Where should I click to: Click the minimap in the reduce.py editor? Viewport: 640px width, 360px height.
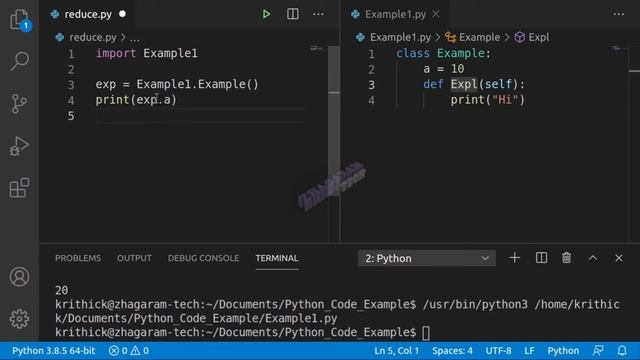[x=316, y=49]
